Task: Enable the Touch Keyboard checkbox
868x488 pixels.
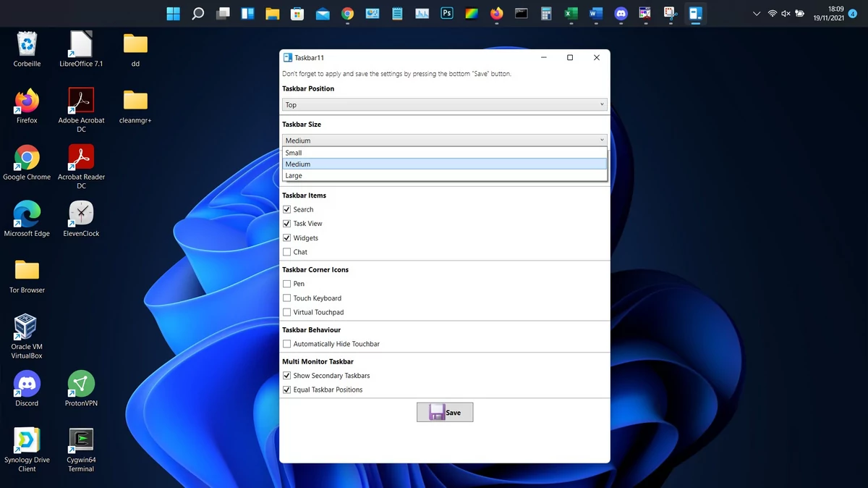Action: click(x=287, y=298)
